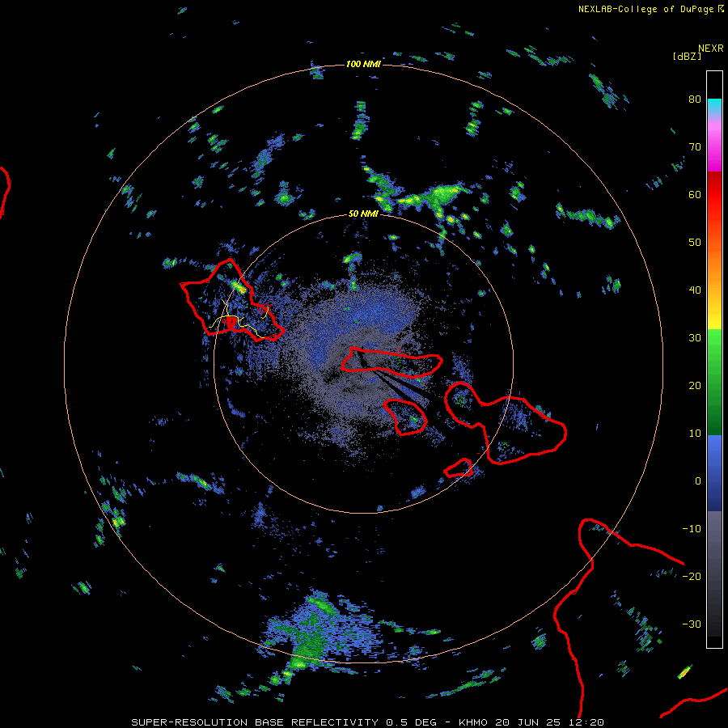Click the NEXR label above the color scale
Viewport: 728px width, 728px height.
[x=711, y=49]
